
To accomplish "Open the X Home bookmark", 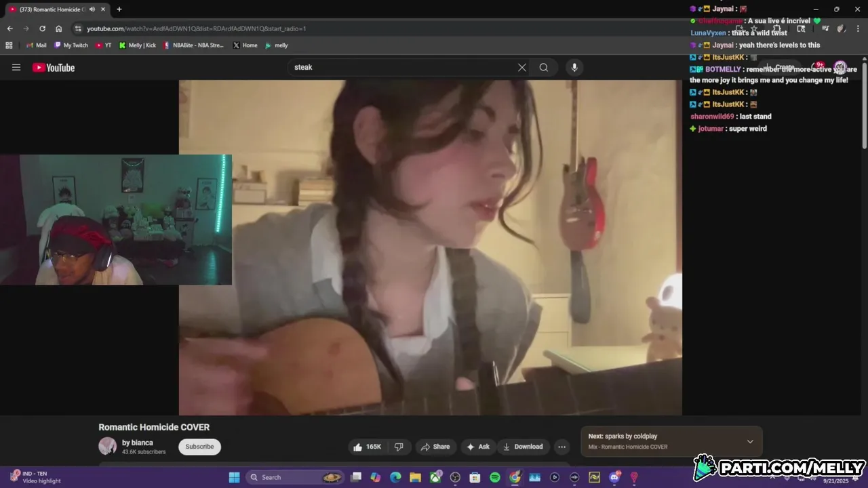I will (x=245, y=45).
